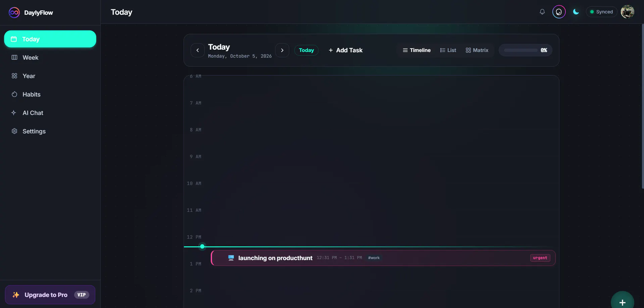Image resolution: width=644 pixels, height=308 pixels.
Task: Click the 0% daily progress bar
Action: tap(526, 50)
